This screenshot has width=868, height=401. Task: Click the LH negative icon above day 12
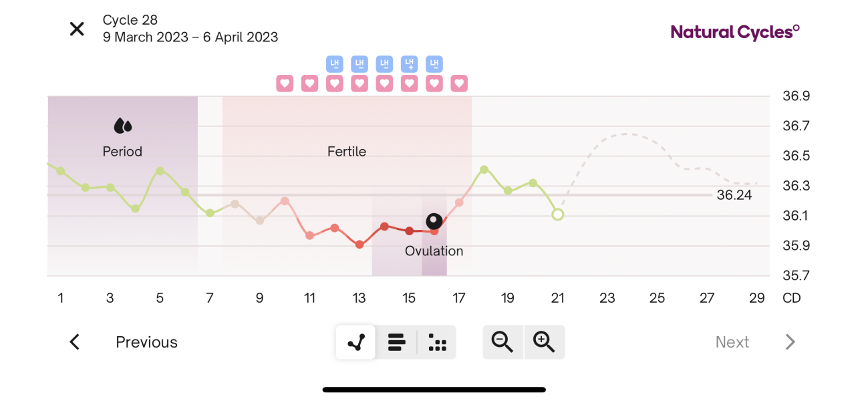335,64
